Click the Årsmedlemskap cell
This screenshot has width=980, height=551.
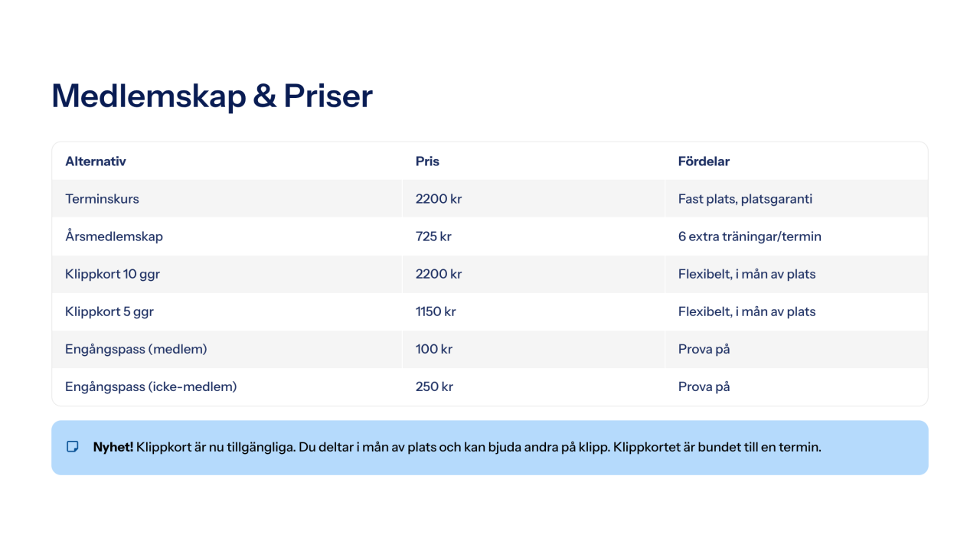114,236
